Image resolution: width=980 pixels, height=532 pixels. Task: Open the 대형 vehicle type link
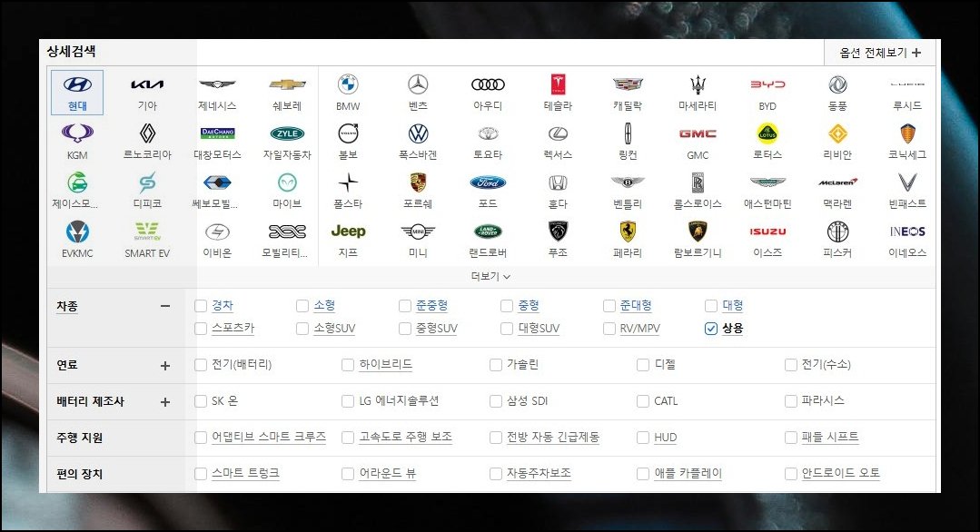click(732, 305)
